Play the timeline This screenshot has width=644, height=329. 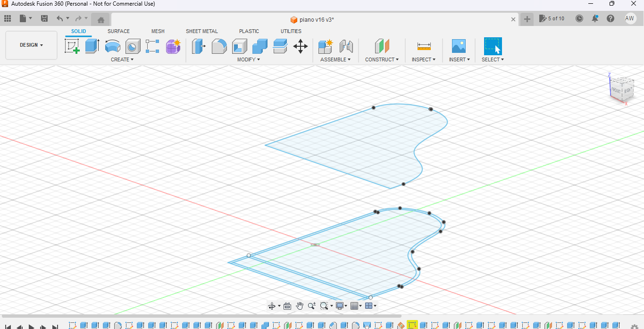[x=32, y=327]
